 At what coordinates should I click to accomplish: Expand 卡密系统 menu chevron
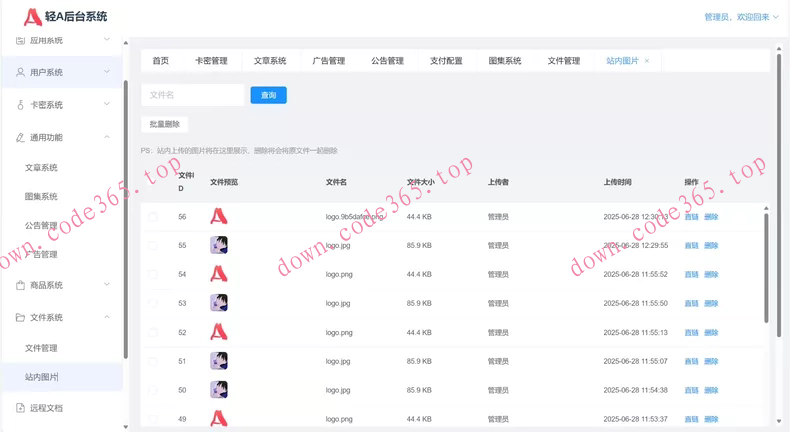(107, 104)
